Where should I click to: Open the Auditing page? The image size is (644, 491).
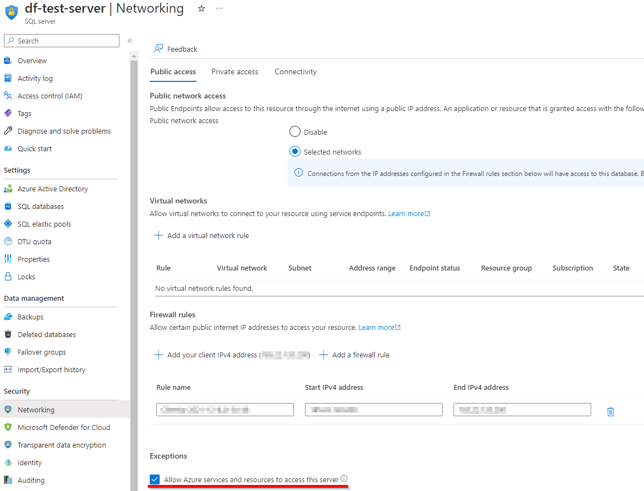pos(31,480)
